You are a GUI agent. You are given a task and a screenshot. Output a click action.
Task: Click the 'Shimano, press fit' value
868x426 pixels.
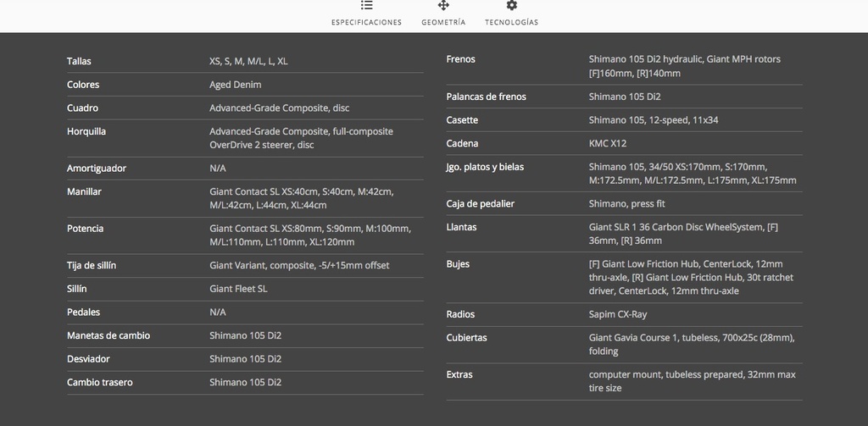click(x=627, y=203)
